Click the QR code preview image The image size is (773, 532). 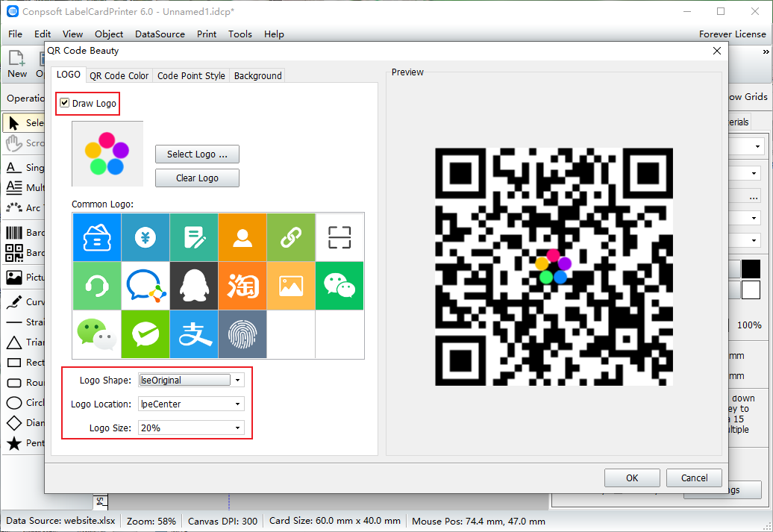click(x=554, y=266)
